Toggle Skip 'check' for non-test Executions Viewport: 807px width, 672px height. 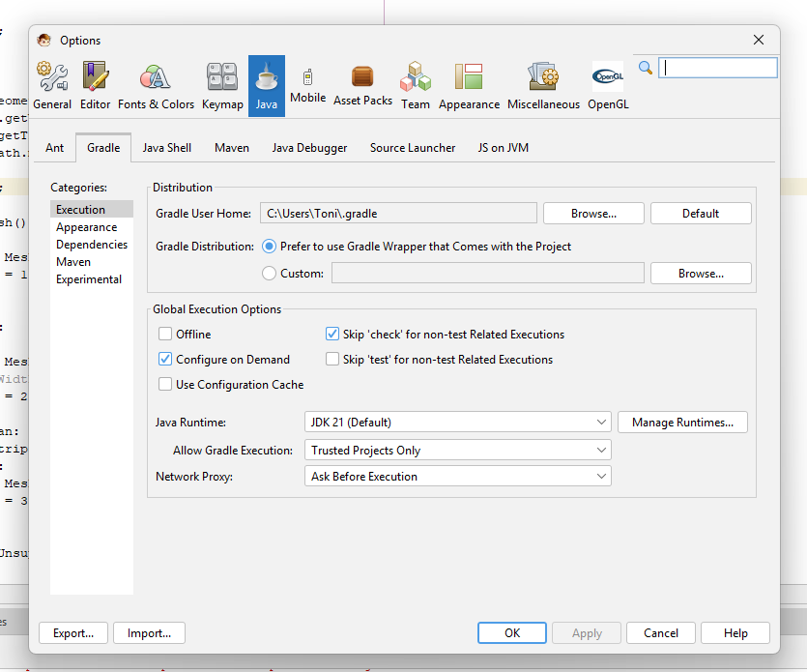click(x=332, y=335)
